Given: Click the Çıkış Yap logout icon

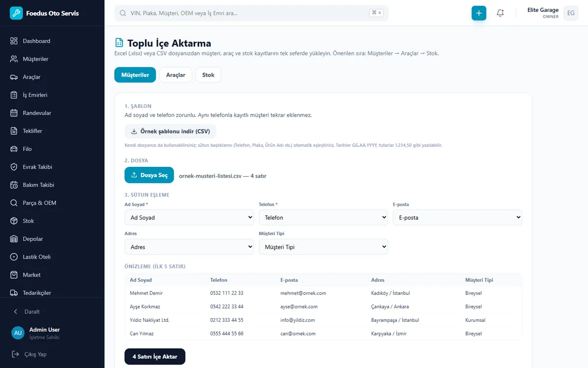Looking at the screenshot, I should [15, 354].
